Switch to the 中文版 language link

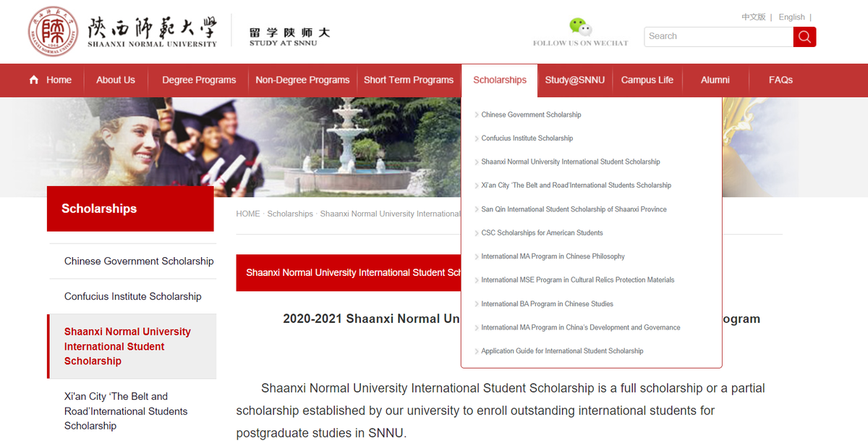[x=754, y=17]
